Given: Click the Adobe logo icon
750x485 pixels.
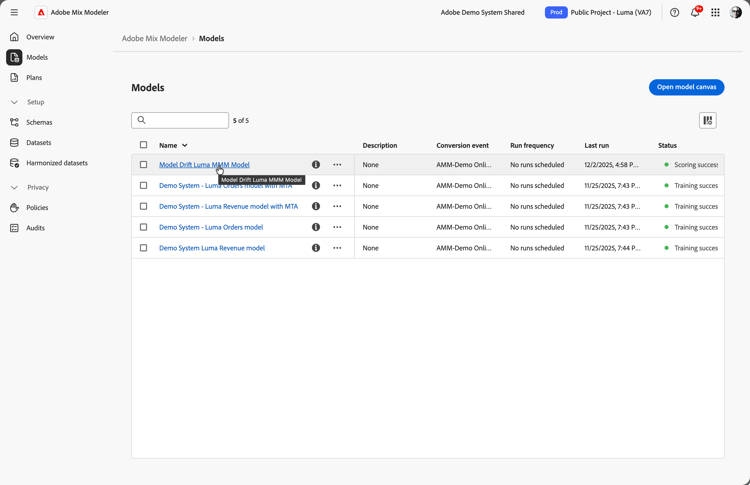Looking at the screenshot, I should coord(41,12).
